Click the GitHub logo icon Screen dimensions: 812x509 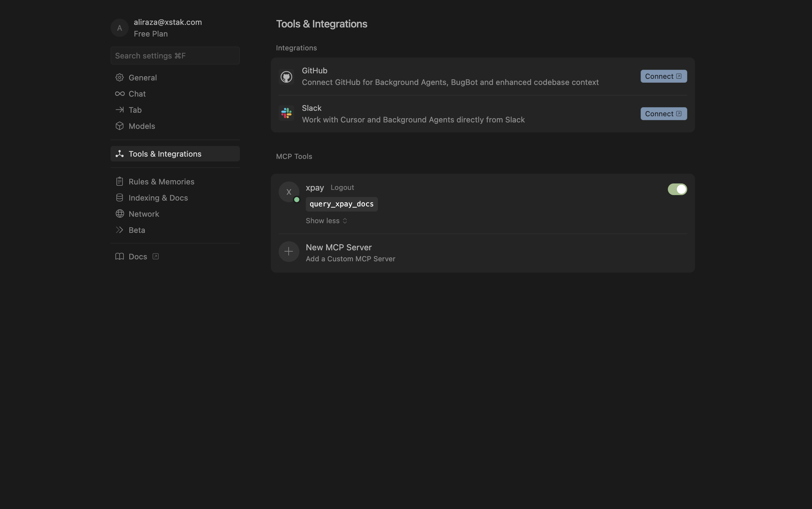(x=286, y=77)
